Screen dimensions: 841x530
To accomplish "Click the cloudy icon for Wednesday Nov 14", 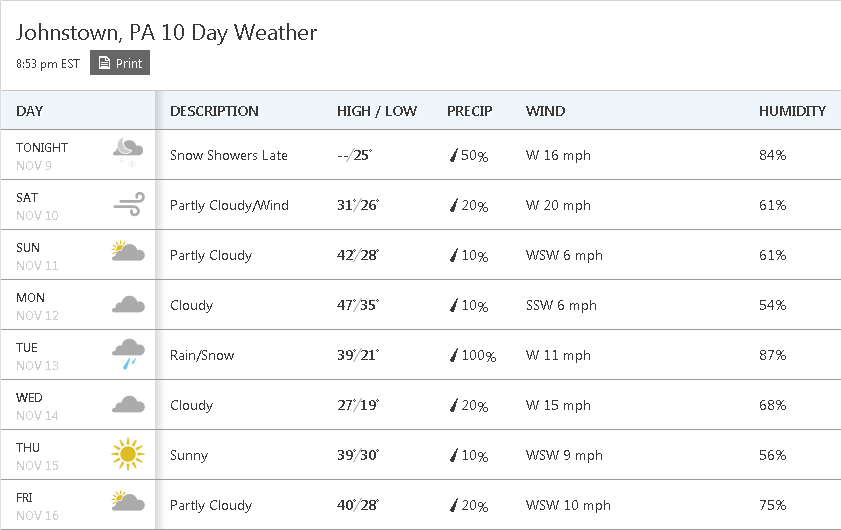I will click(128, 404).
